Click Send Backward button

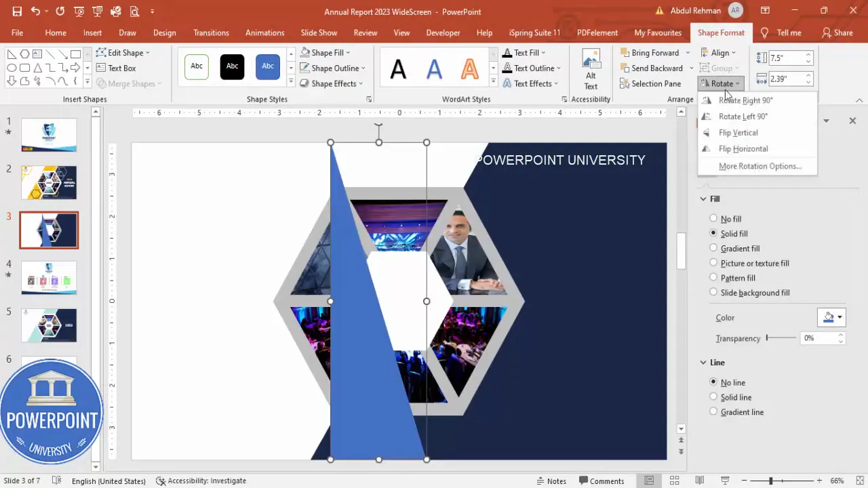tap(651, 68)
